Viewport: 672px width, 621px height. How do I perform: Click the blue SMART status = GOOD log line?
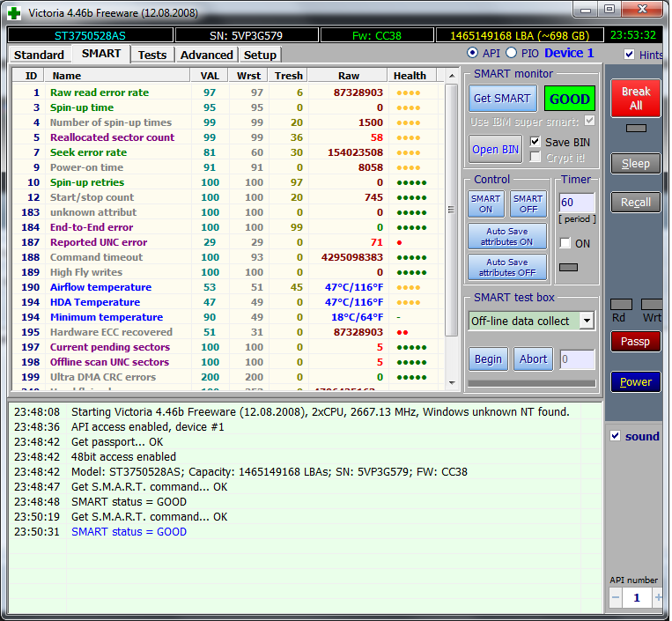click(x=129, y=531)
